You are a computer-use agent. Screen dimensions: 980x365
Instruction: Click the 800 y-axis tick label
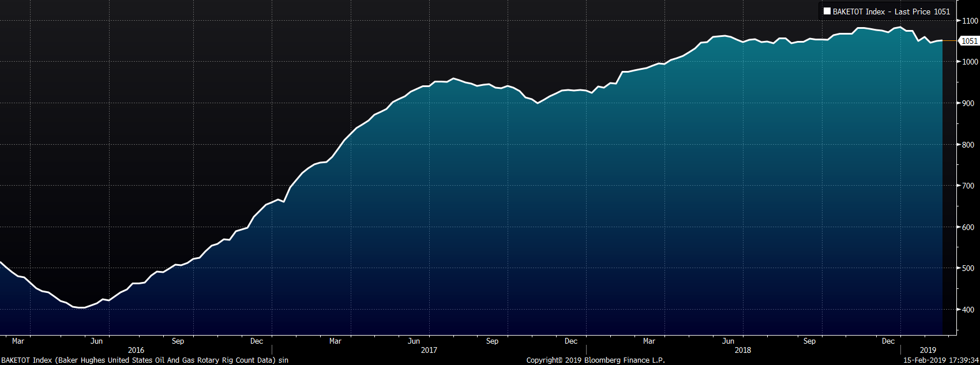(x=967, y=145)
